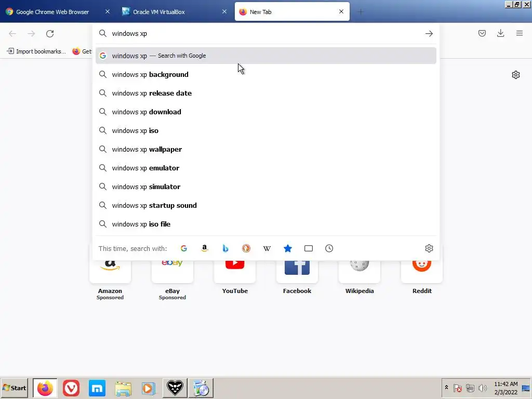
Task: Open a new tab with plus button
Action: coord(361,12)
